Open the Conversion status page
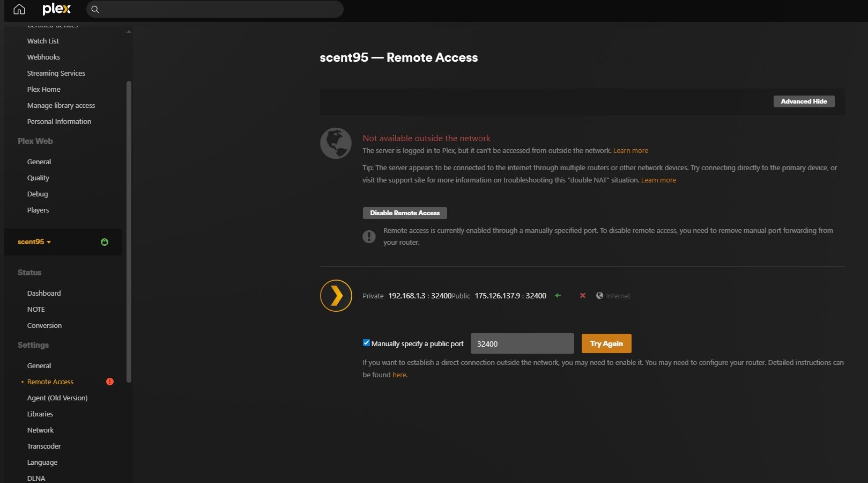The height and width of the screenshot is (483, 868). pos(44,325)
